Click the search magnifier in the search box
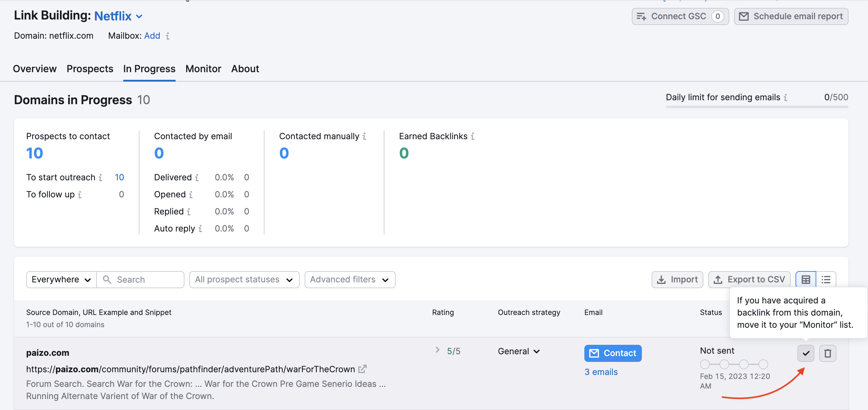Viewport: 868px width, 410px height. (x=107, y=280)
